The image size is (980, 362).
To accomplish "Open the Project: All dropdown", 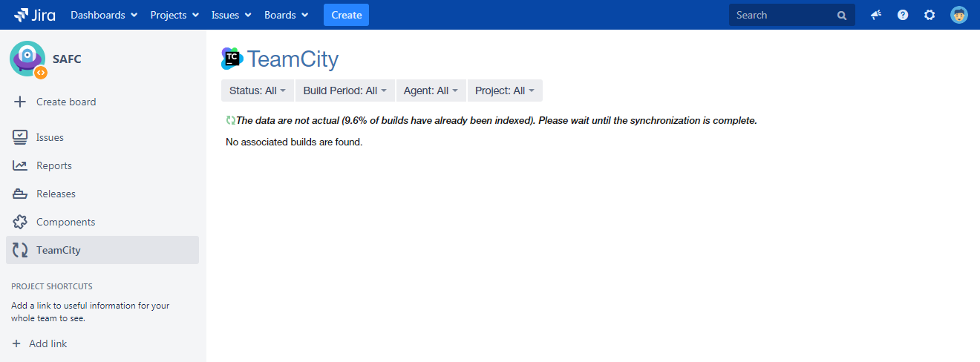I will point(505,90).
